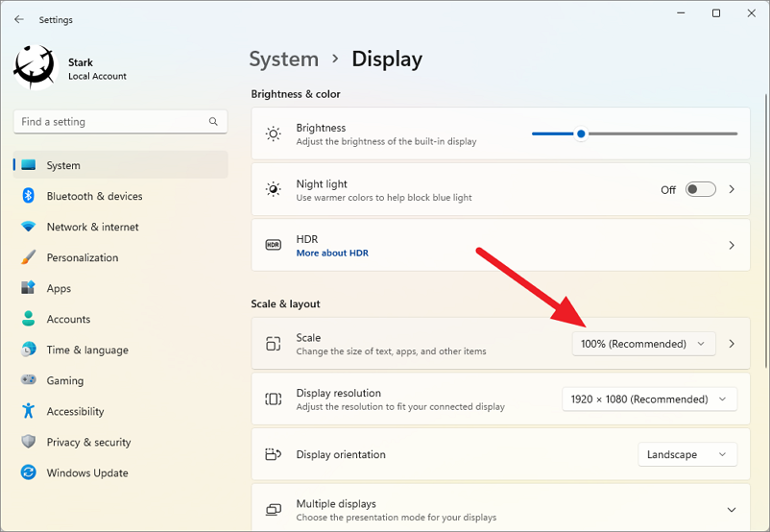Screen dimensions: 770x532
Task: Click the Windows Update sync icon
Action: click(29, 472)
